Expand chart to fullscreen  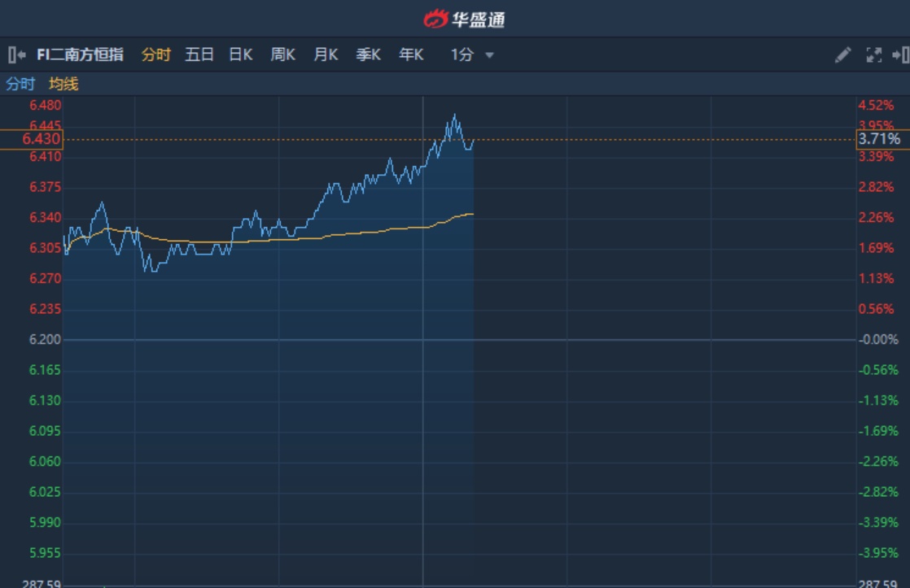(x=873, y=54)
